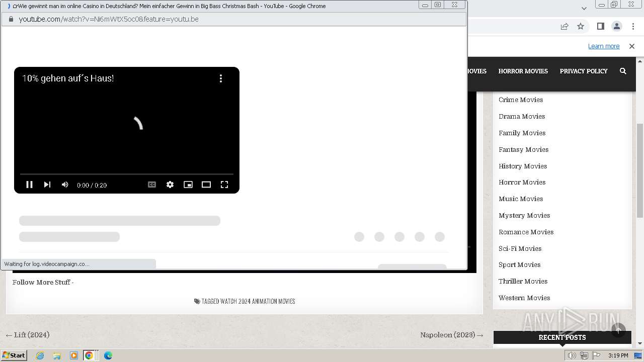Open History Movies category

(523, 166)
